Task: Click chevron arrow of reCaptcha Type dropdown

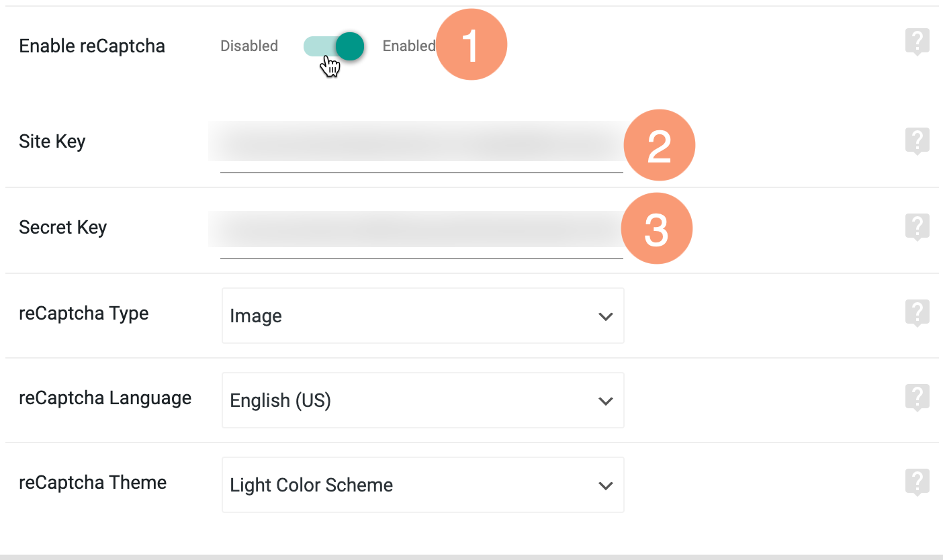Action: (606, 316)
